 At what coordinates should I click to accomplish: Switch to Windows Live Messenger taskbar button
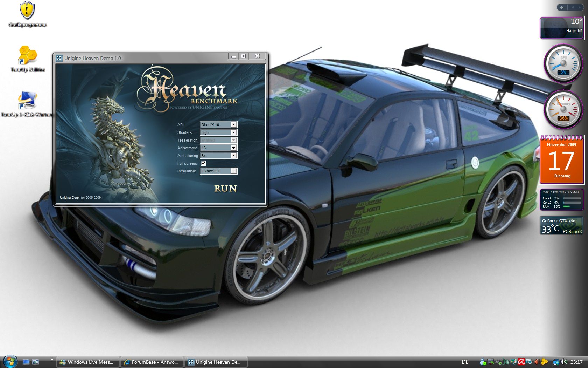point(87,362)
